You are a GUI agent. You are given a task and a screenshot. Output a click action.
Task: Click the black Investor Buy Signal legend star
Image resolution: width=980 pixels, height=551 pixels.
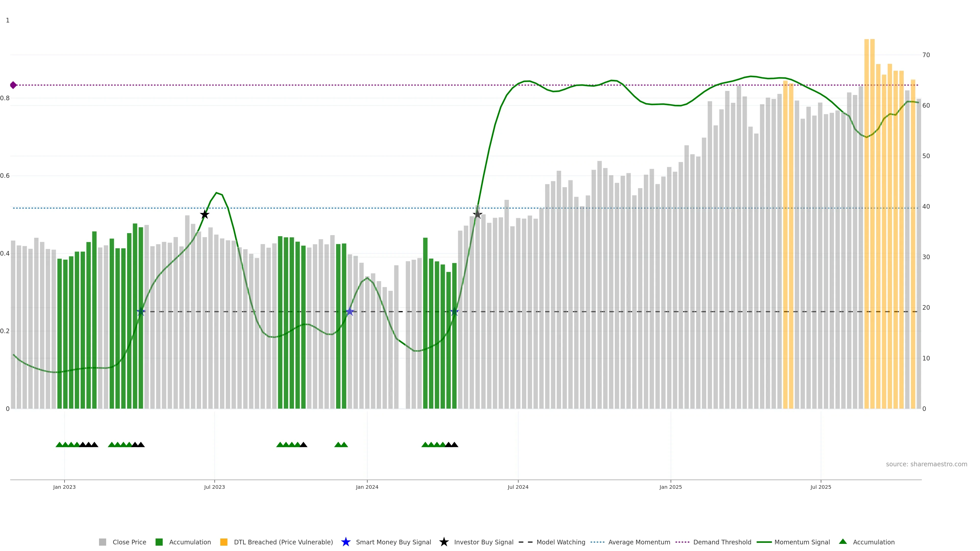[x=444, y=542]
